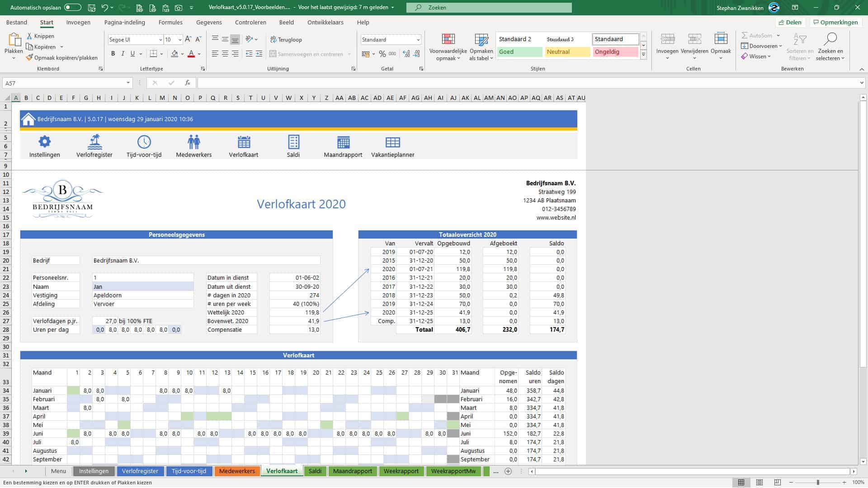Open the Name Box dropdown arrow
The image size is (868, 488).
[128, 83]
